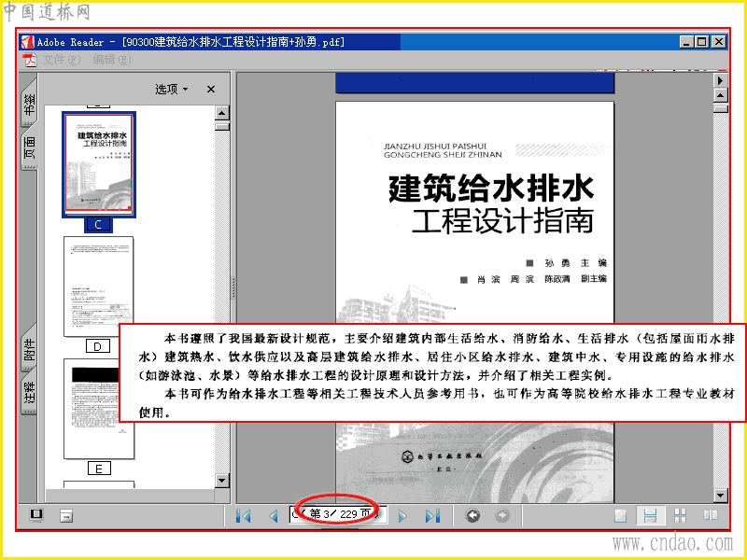Switch to facing pages layout
The image size is (747, 560).
click(x=710, y=515)
